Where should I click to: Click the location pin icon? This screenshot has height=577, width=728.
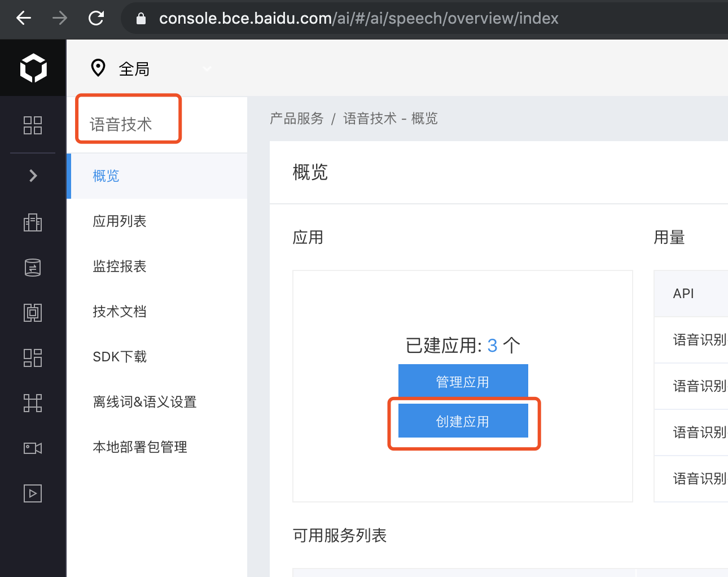(98, 68)
